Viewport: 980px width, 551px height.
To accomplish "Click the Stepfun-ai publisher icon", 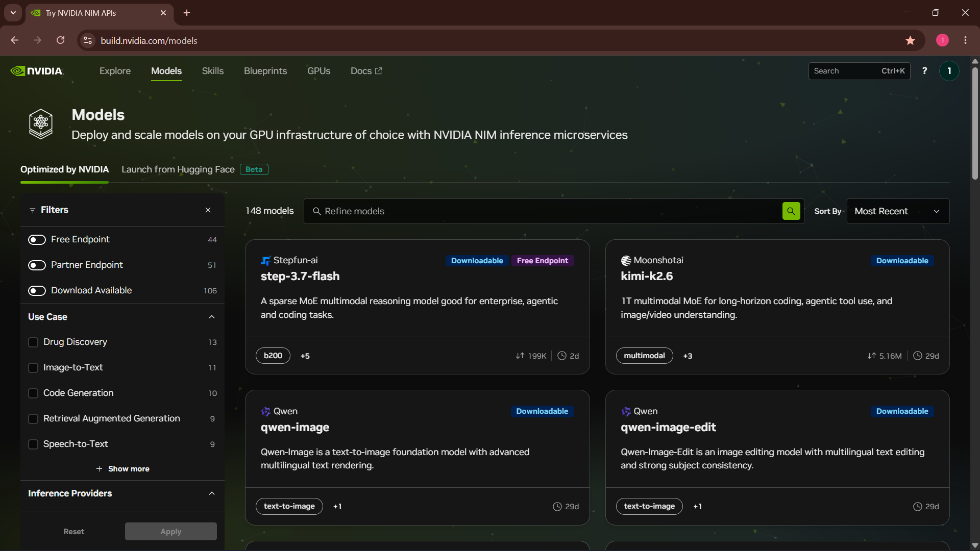I will click(265, 261).
